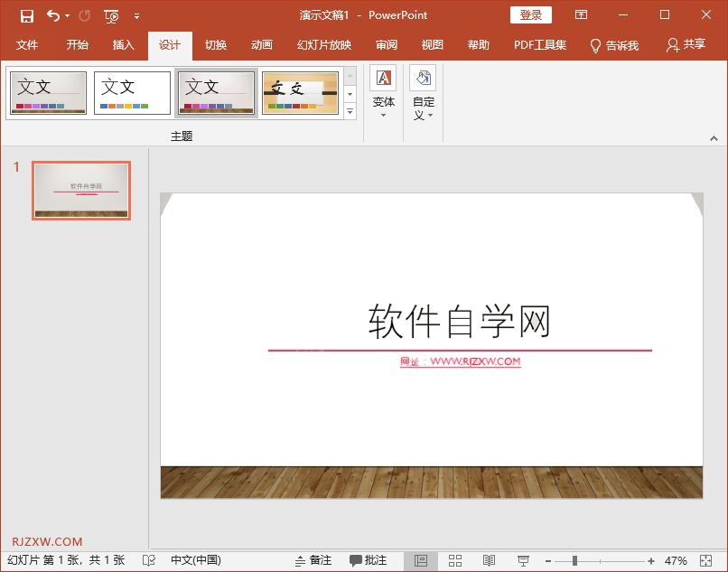Click the zoom slider handle

pyautogui.click(x=574, y=560)
